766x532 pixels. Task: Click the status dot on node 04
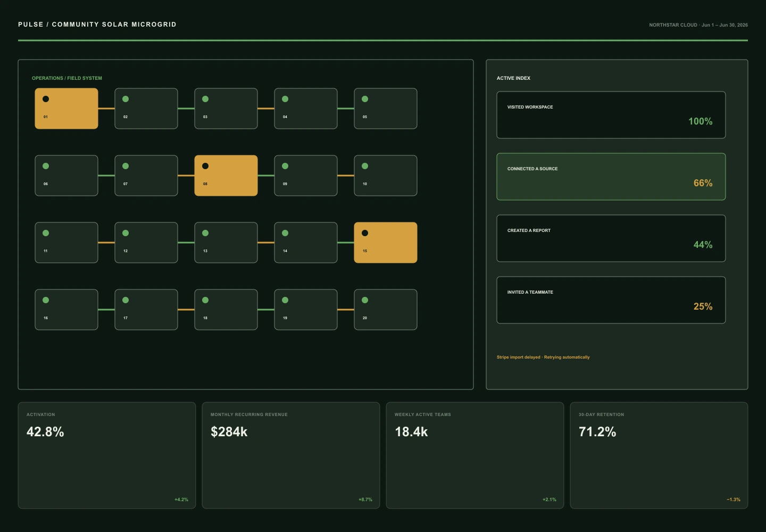click(x=285, y=99)
